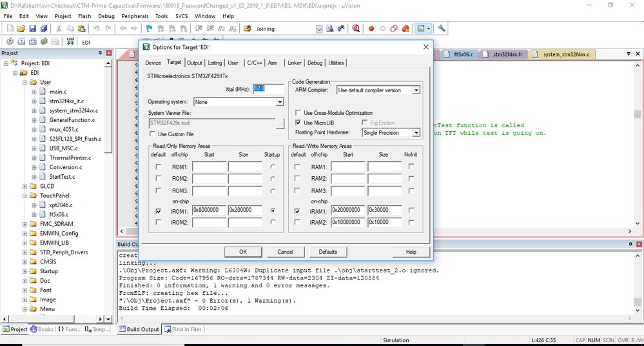Image resolution: width=644 pixels, height=346 pixels.
Task: Open Configuration wrench icon in toolbar
Action: pyautogui.click(x=442, y=28)
